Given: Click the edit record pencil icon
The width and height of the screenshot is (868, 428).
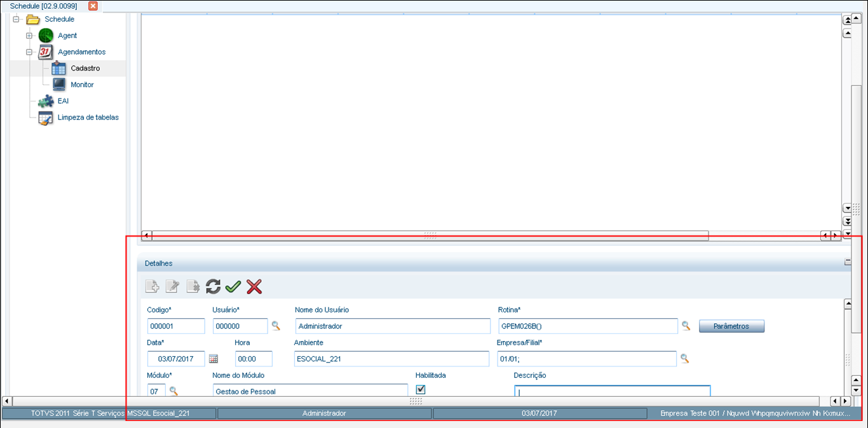Looking at the screenshot, I should pyautogui.click(x=172, y=286).
